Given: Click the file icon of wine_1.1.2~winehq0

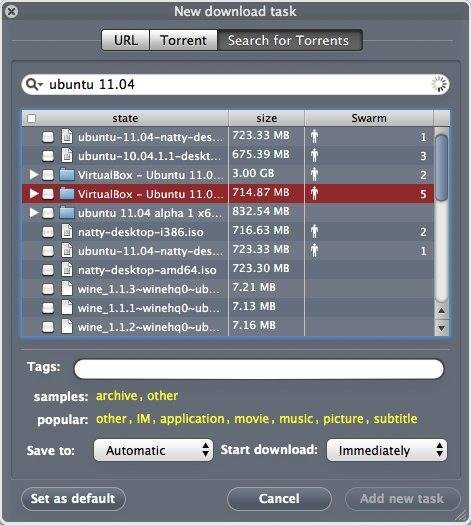Looking at the screenshot, I should click(x=67, y=326).
